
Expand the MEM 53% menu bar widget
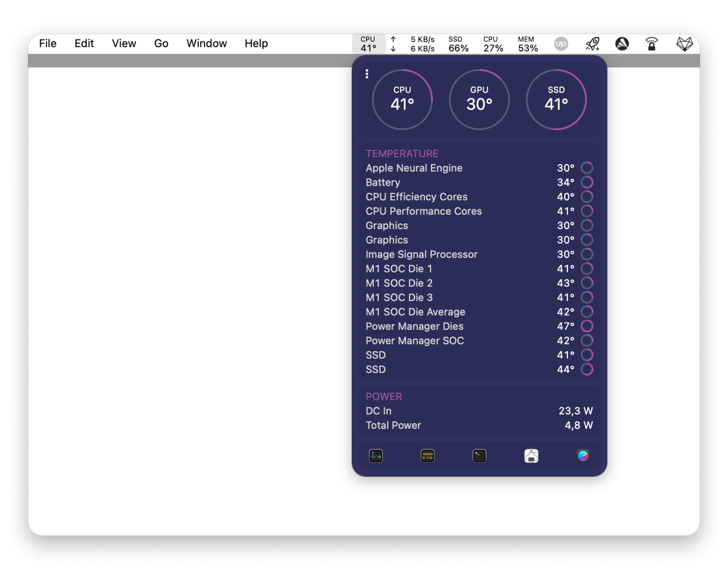click(528, 44)
